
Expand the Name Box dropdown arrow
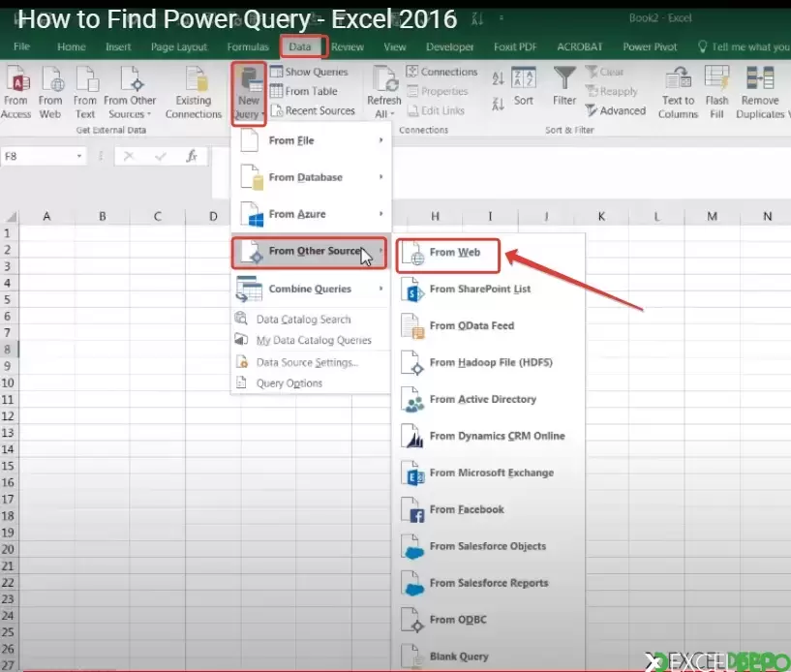point(79,157)
